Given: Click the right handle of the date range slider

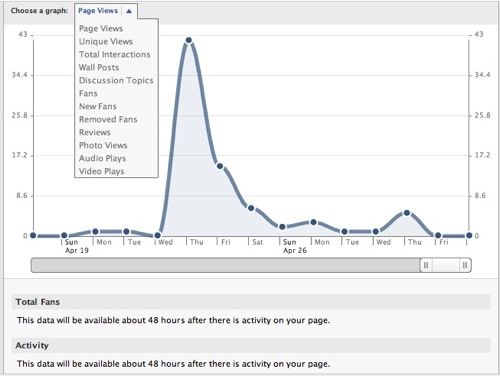Looking at the screenshot, I should 465,265.
